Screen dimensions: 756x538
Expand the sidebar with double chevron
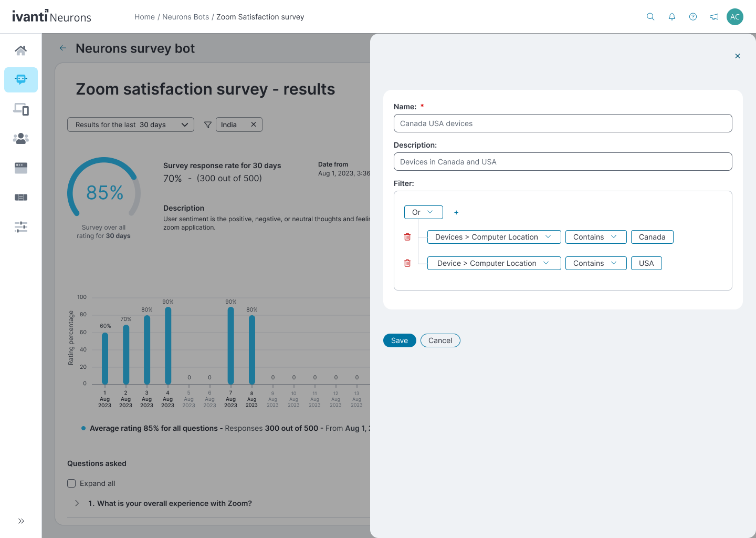21,521
